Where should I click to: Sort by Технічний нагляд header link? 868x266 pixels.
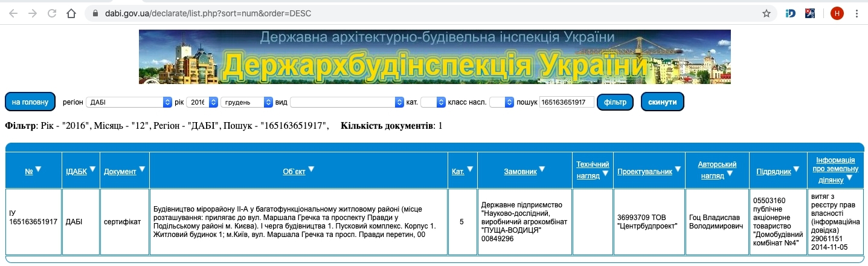coord(593,170)
